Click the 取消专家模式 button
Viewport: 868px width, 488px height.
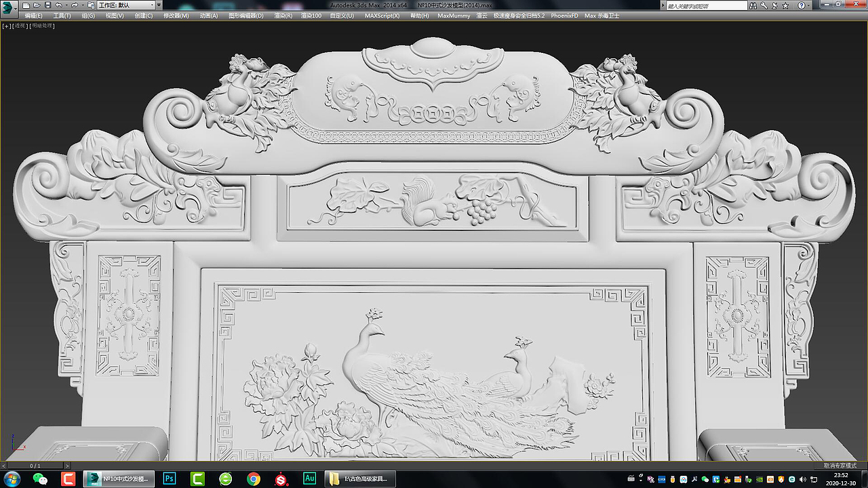point(841,466)
